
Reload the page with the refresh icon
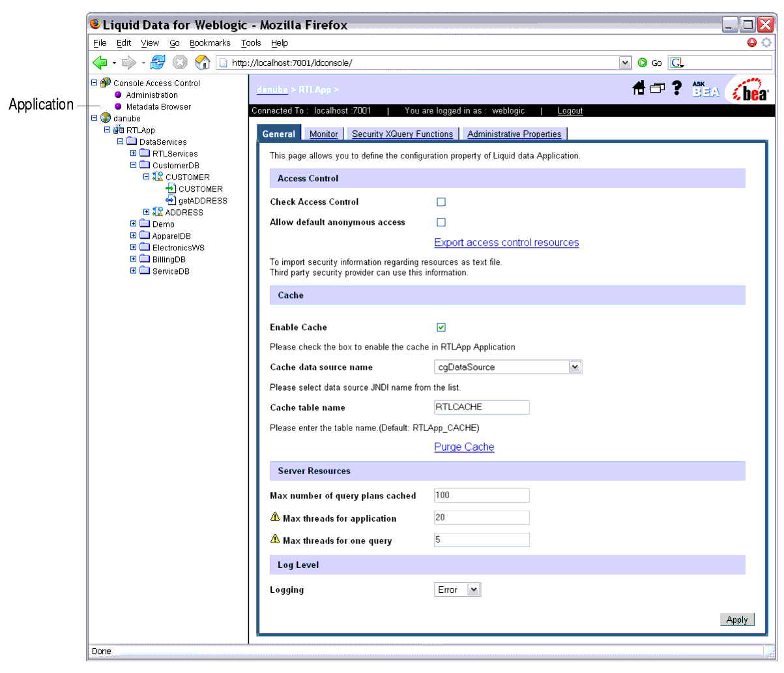point(158,62)
